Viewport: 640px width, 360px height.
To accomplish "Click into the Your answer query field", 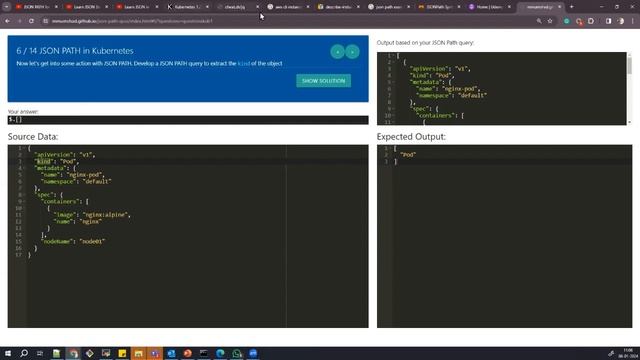I will point(188,120).
